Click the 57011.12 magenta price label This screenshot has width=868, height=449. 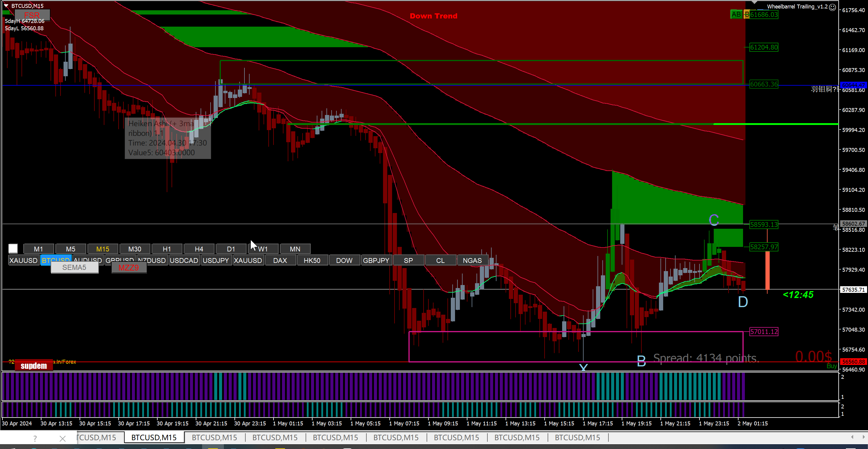click(764, 332)
